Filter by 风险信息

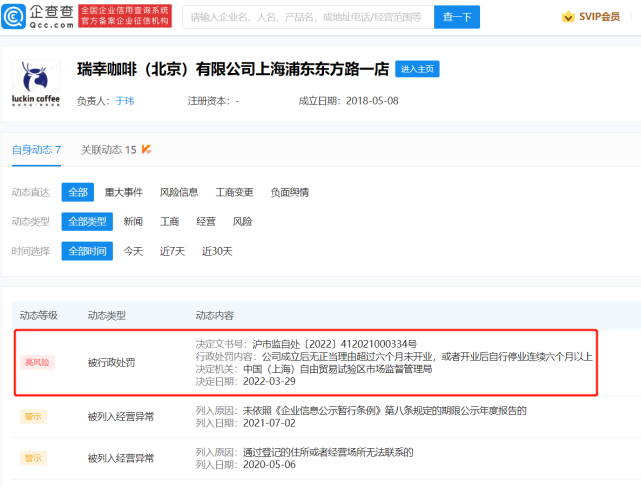[x=179, y=192]
